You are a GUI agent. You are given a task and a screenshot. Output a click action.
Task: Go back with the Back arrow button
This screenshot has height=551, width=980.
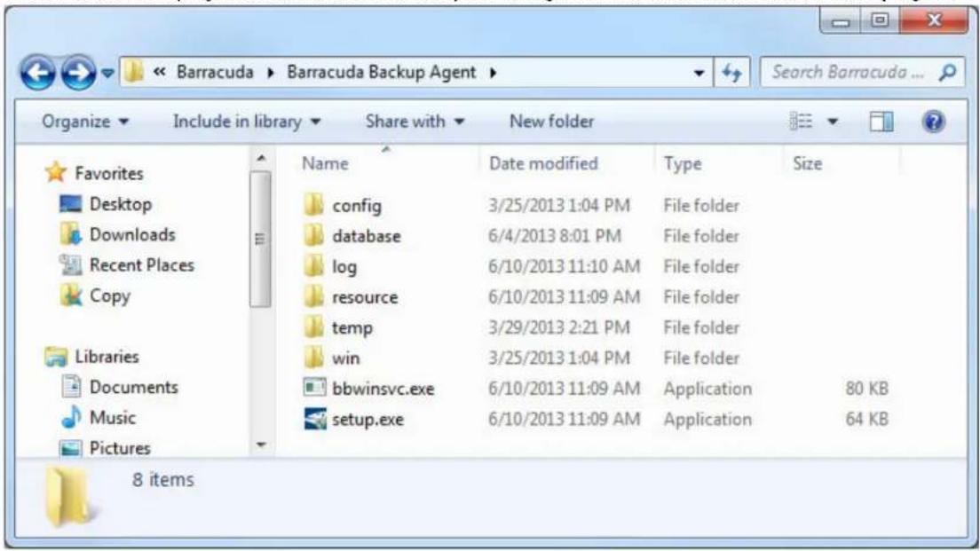(x=37, y=73)
